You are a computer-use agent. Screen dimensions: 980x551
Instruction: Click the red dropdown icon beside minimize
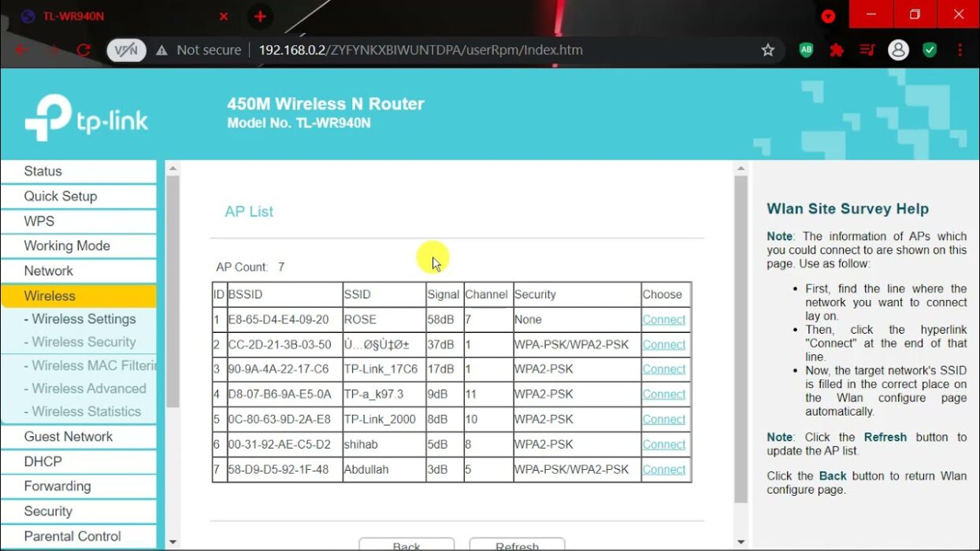[x=828, y=16]
